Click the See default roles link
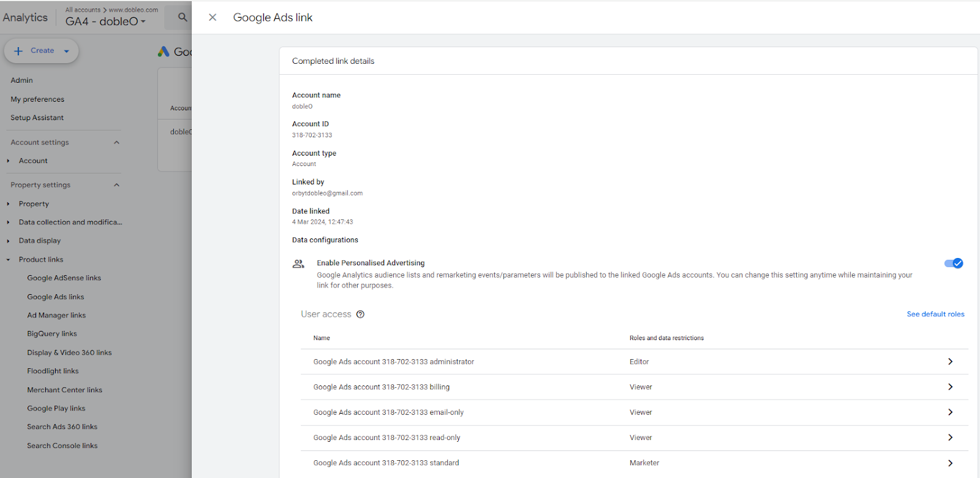This screenshot has width=980, height=478. point(935,314)
